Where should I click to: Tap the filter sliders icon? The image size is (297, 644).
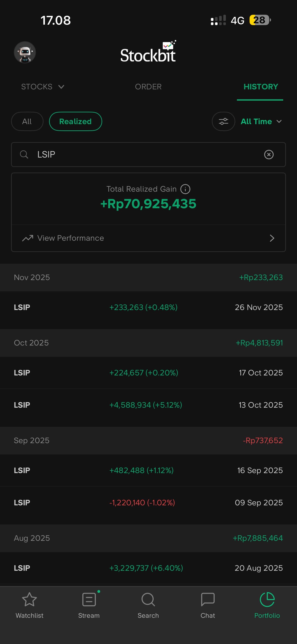coord(223,122)
